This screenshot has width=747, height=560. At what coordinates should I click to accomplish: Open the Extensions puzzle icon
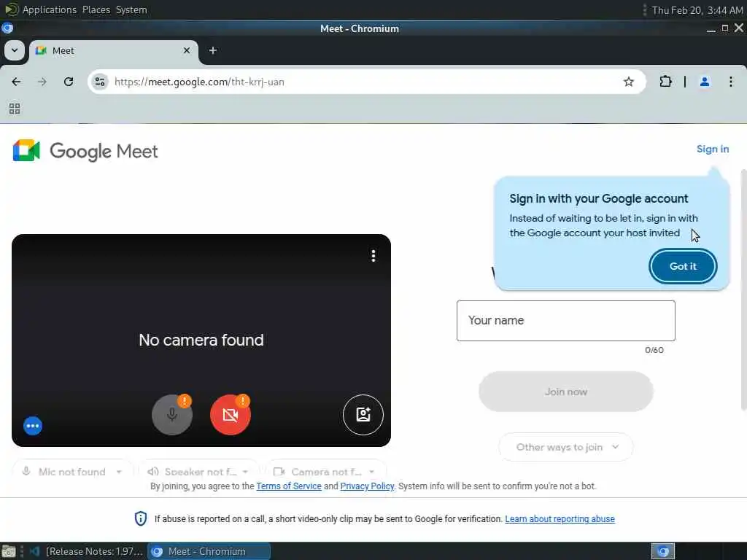(x=665, y=82)
